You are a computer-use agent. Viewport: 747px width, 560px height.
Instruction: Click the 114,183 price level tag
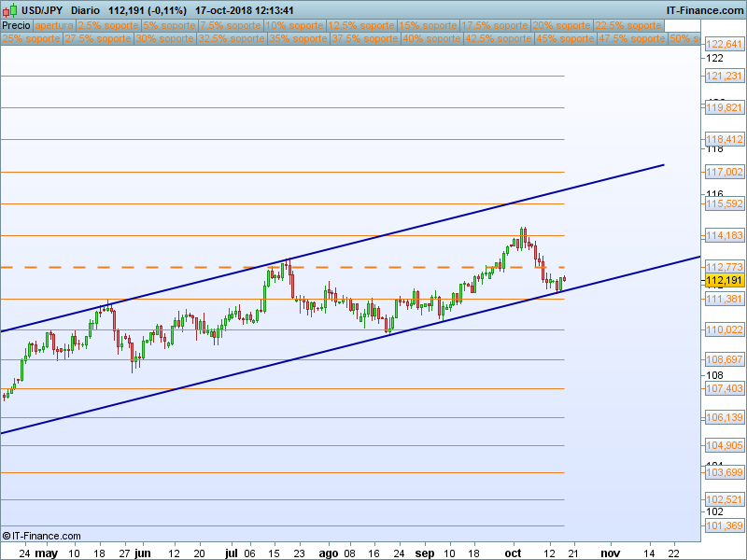coord(725,235)
